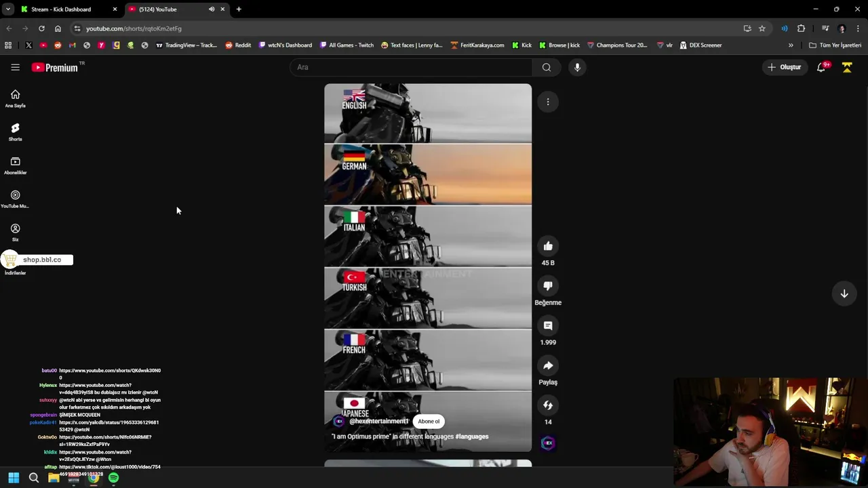Open YouTube notifications bell
868x488 pixels.
[x=821, y=67]
